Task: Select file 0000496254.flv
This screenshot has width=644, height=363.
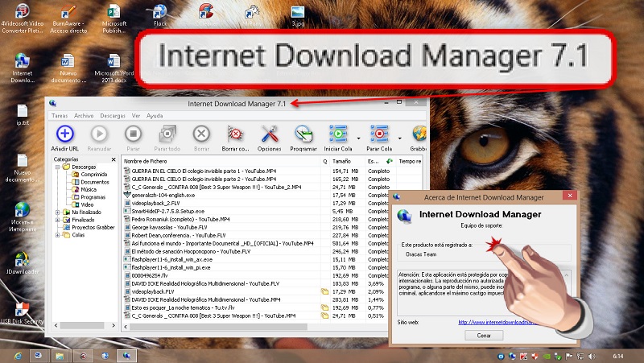Action: coord(150,275)
